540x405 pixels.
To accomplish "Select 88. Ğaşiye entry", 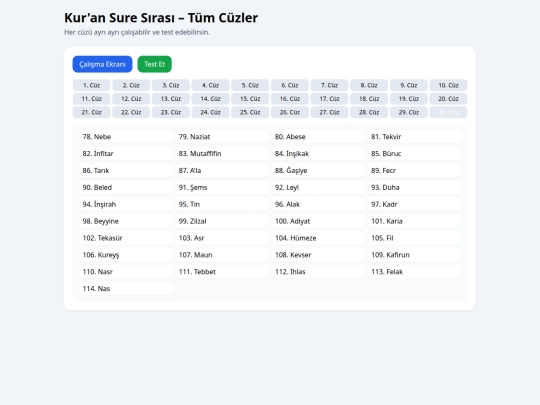I will pyautogui.click(x=318, y=170).
